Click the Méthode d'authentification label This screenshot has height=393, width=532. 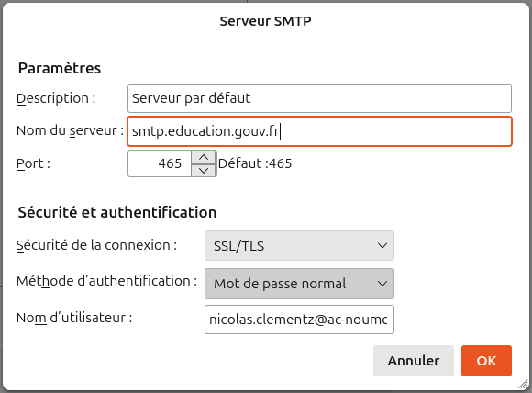tap(106, 281)
